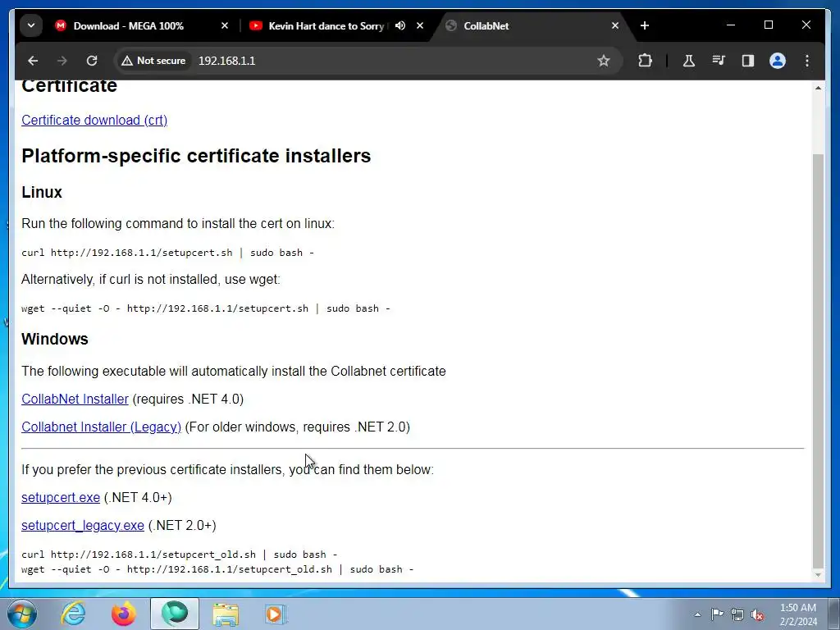
Task: Click the Windows section heading
Action: pos(55,339)
